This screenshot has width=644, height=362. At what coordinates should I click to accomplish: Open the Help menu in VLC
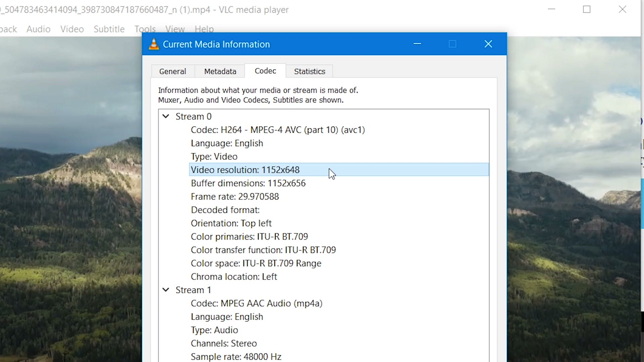(x=204, y=29)
